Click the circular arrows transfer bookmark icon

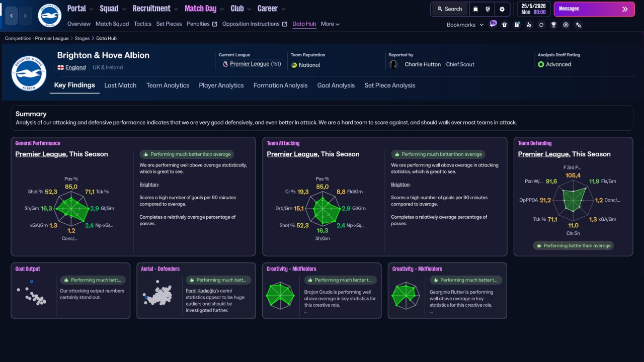coord(541,25)
